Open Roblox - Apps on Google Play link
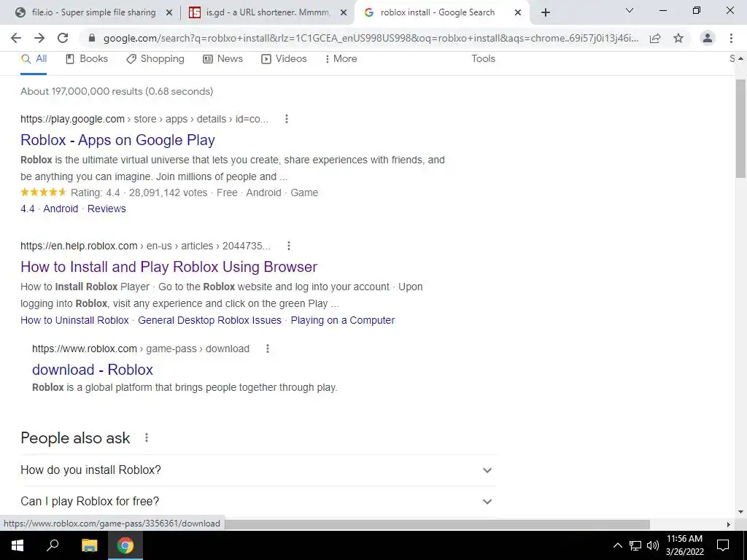 117,140
